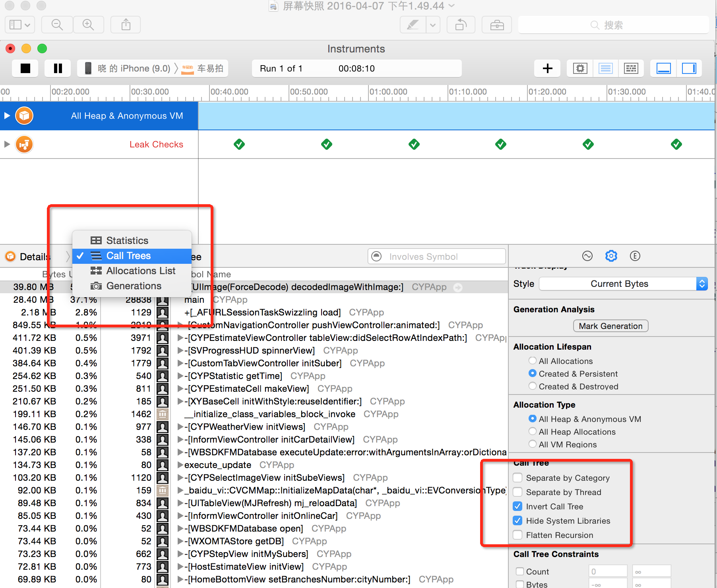Open display settings gear icon
717x588 pixels.
(611, 256)
